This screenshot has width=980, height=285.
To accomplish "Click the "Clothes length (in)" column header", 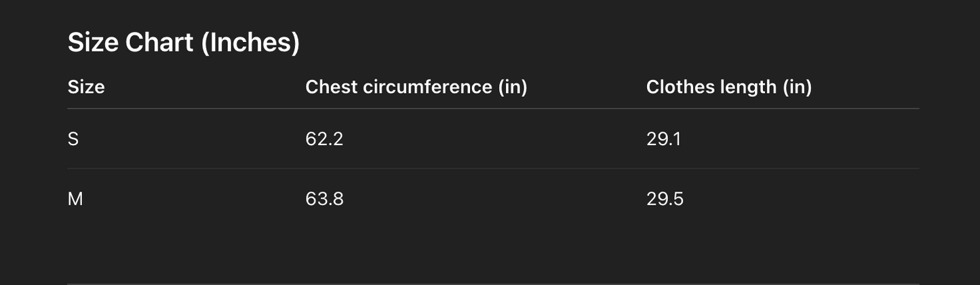I will point(728,87).
